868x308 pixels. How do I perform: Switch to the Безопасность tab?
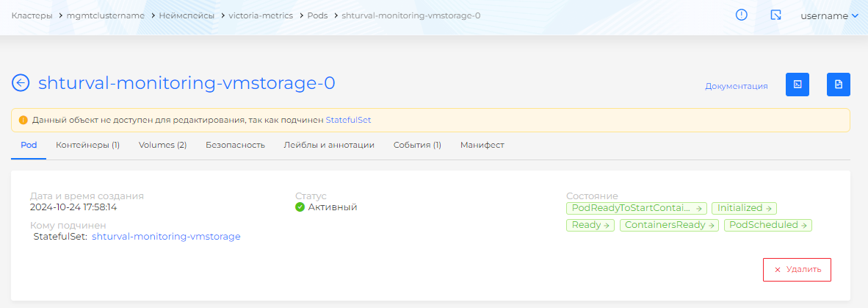point(235,145)
